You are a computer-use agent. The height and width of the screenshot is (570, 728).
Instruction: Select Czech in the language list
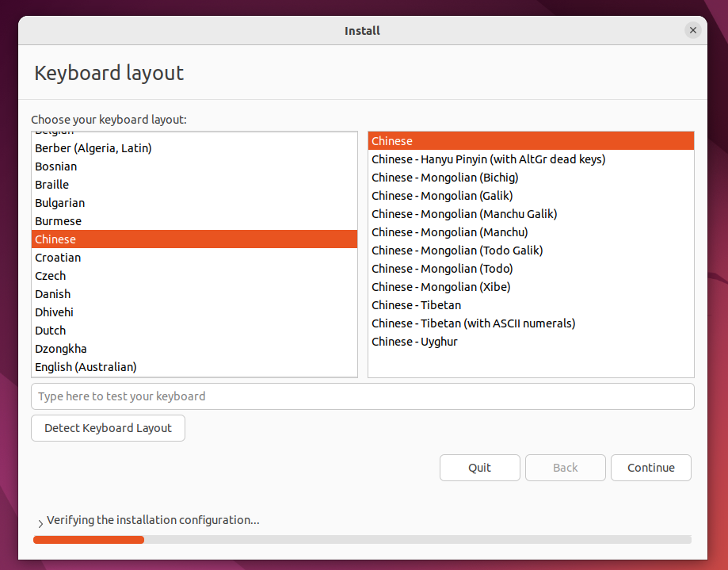194,275
